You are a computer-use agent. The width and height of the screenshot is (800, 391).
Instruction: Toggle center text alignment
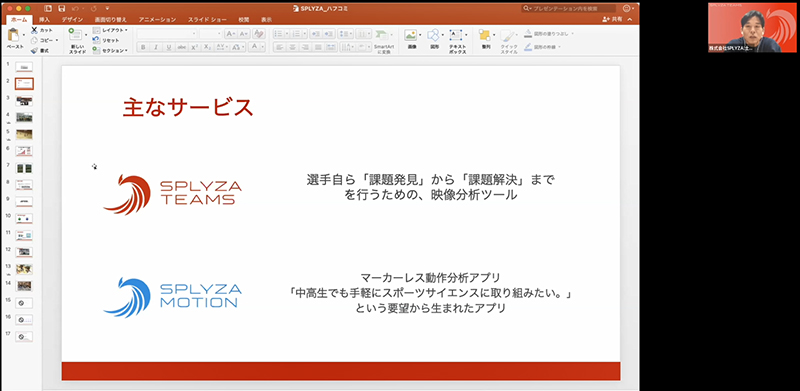(292, 47)
